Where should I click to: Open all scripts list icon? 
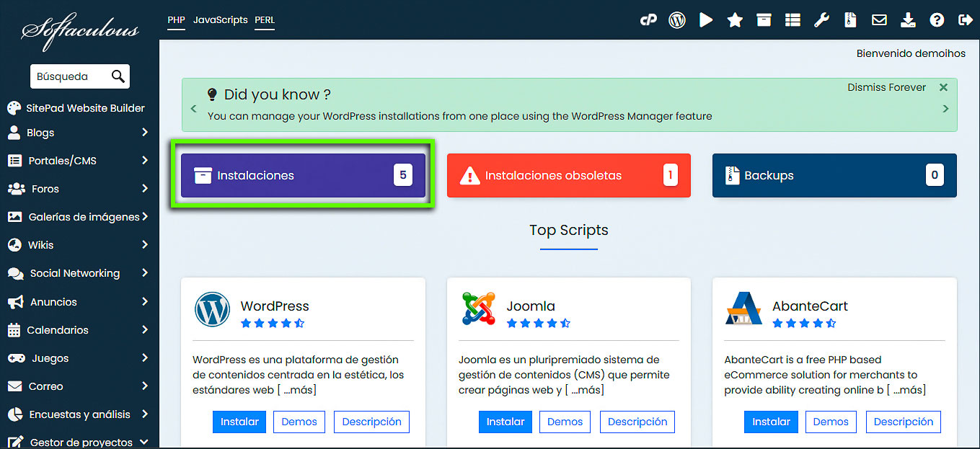tap(792, 20)
